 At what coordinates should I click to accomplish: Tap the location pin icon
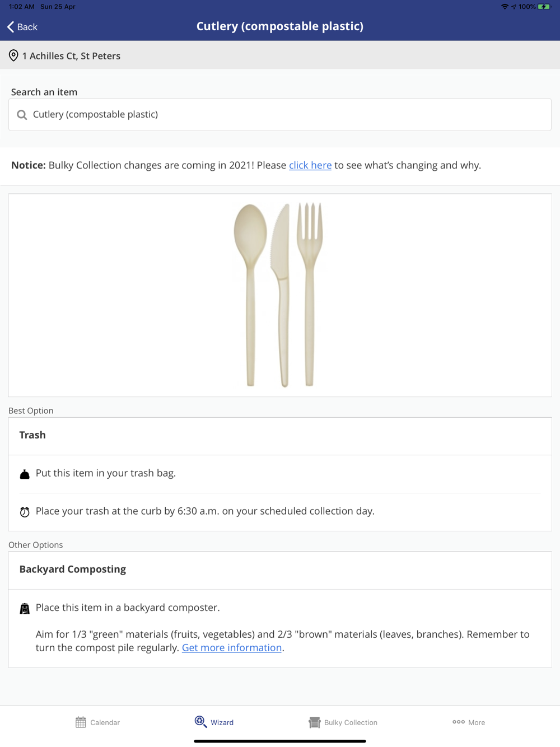[13, 55]
